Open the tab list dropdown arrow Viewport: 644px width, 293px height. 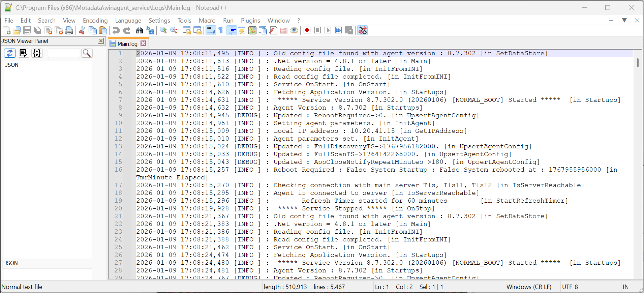click(x=624, y=21)
